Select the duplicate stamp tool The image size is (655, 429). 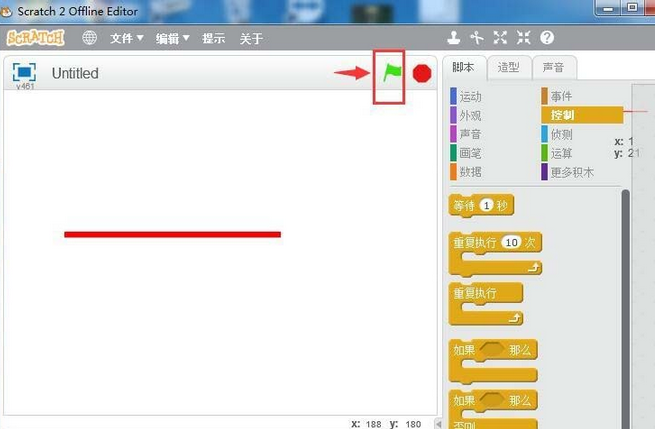454,38
